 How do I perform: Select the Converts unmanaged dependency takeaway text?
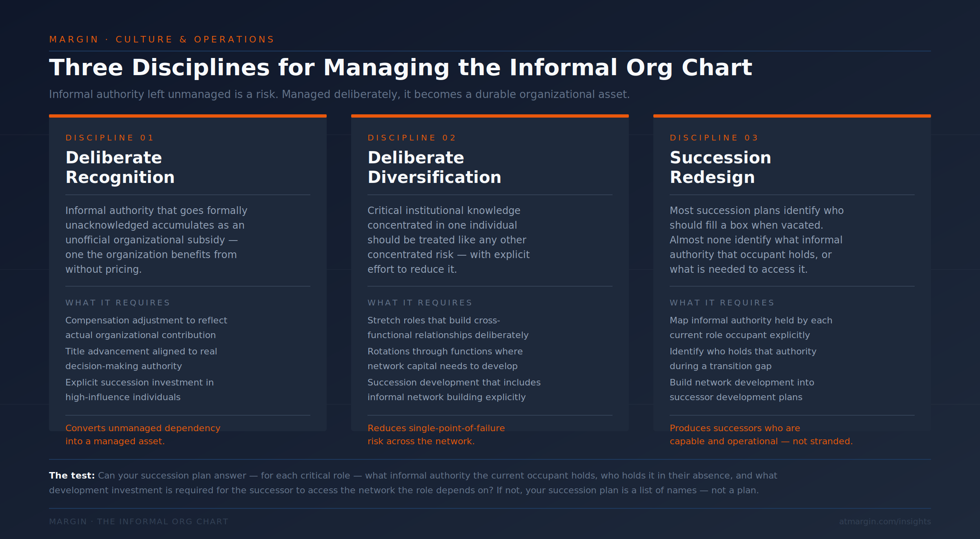(143, 434)
